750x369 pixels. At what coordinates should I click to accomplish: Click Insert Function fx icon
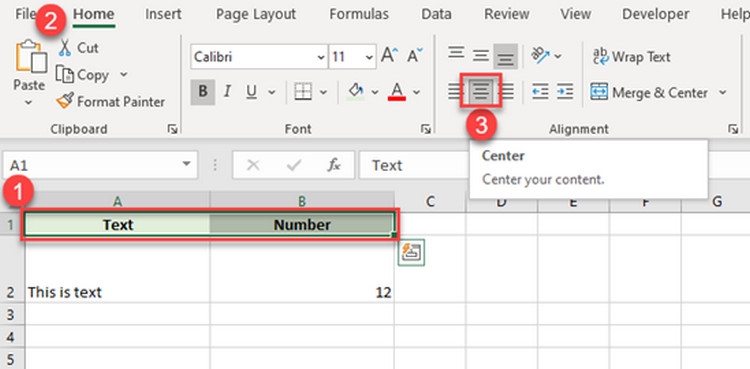pos(333,165)
